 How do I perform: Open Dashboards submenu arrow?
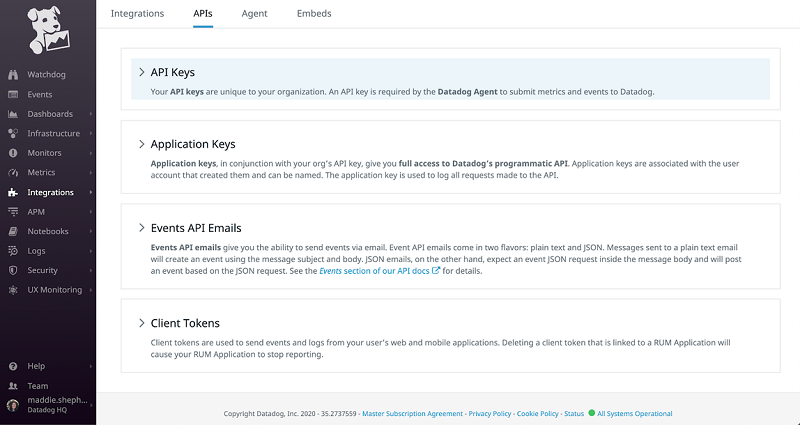pos(91,114)
